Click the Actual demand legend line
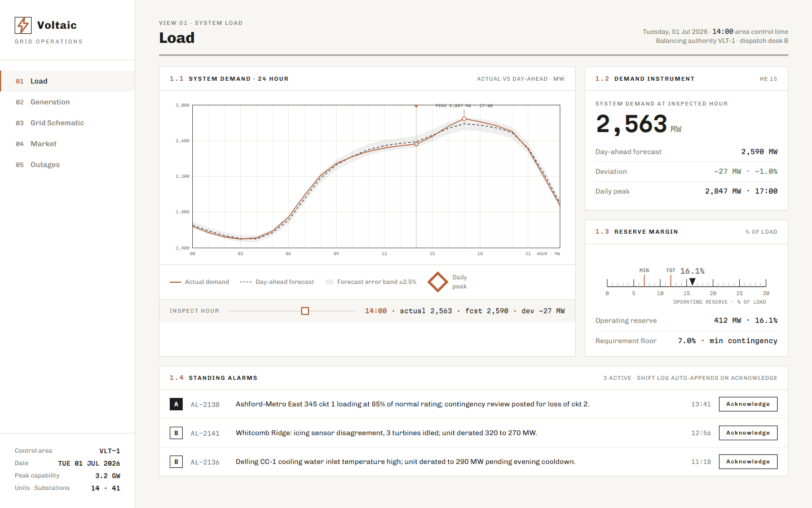This screenshot has width=812, height=508. tap(175, 282)
